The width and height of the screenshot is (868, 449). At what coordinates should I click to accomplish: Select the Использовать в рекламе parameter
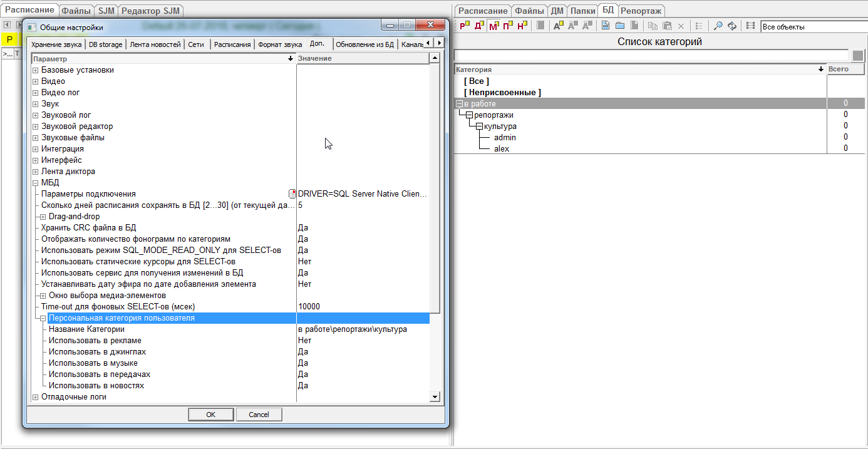(x=95, y=341)
